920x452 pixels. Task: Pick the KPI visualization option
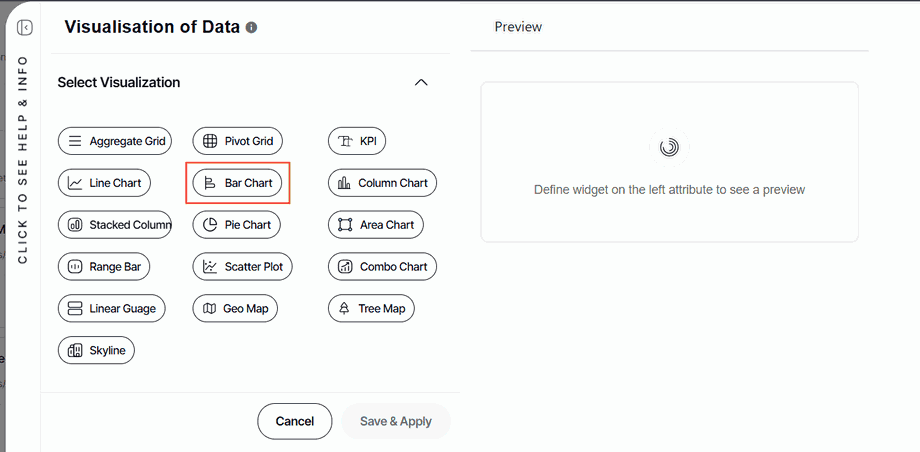(357, 141)
